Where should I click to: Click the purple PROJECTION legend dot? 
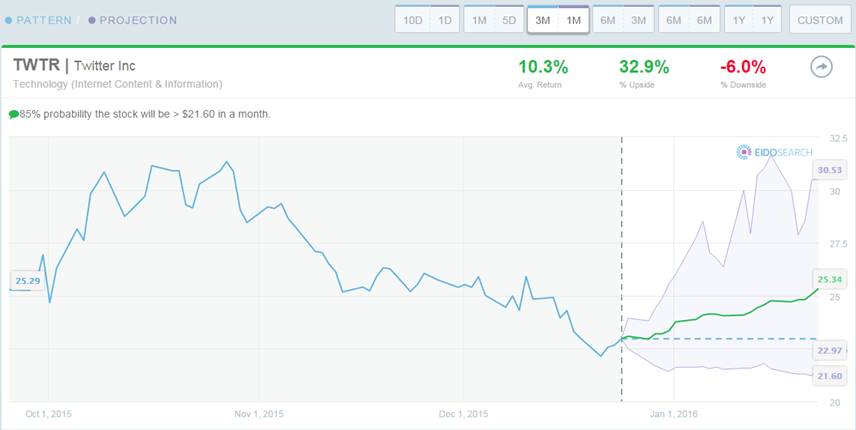(x=92, y=21)
